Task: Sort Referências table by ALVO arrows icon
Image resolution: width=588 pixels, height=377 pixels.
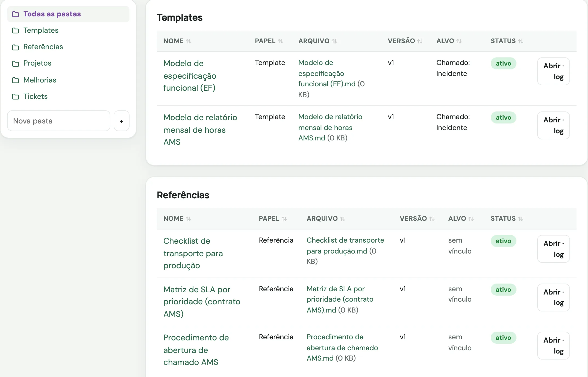Action: 471,219
